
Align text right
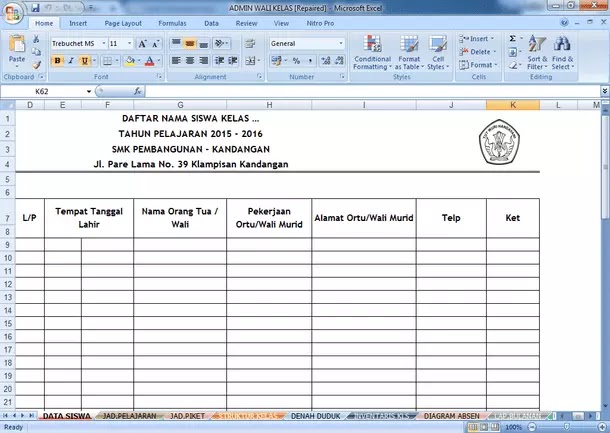203,60
